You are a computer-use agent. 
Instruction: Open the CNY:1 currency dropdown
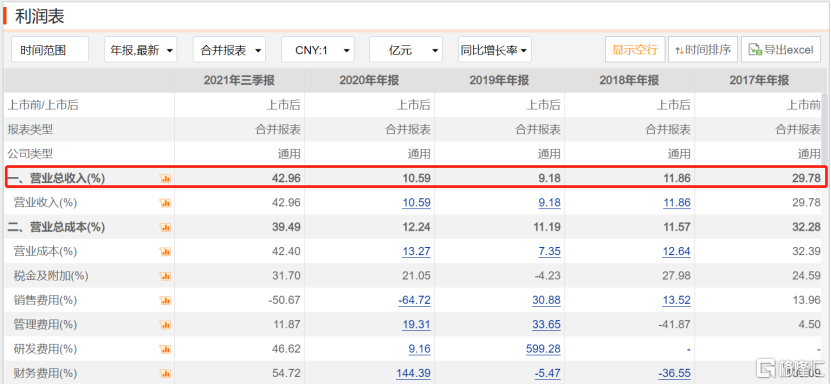point(317,50)
